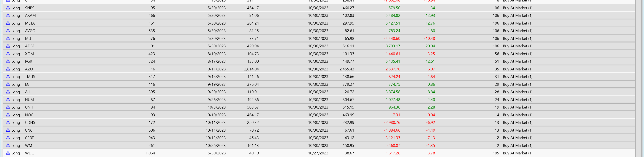Click the AKAM symbol text

(30, 16)
